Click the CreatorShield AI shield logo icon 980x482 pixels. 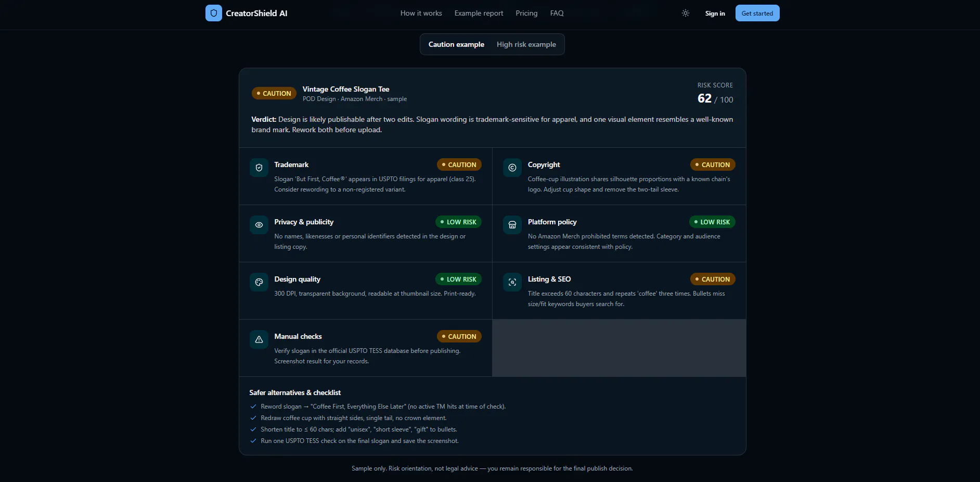[x=214, y=13]
